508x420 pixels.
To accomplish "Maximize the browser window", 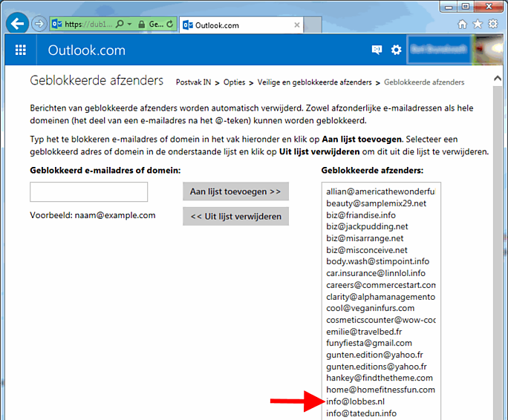I will [x=465, y=7].
